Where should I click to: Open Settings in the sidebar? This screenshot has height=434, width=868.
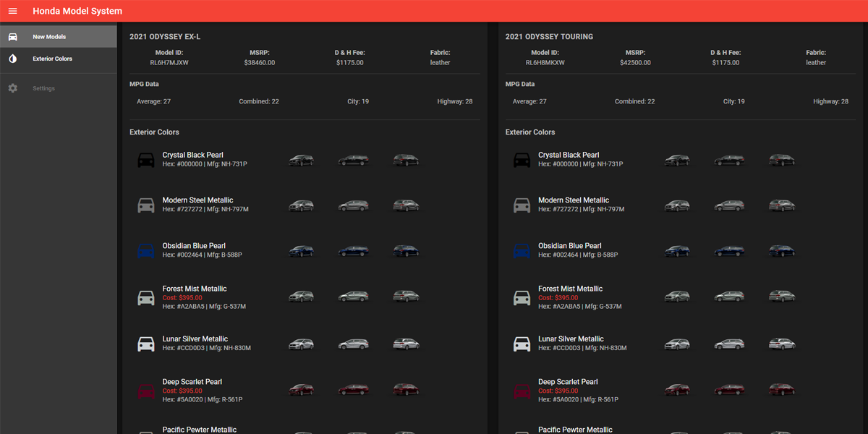(58, 88)
